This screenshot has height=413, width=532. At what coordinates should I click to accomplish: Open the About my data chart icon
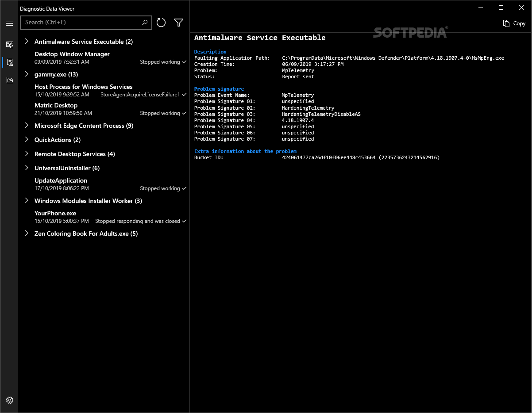coord(9,80)
